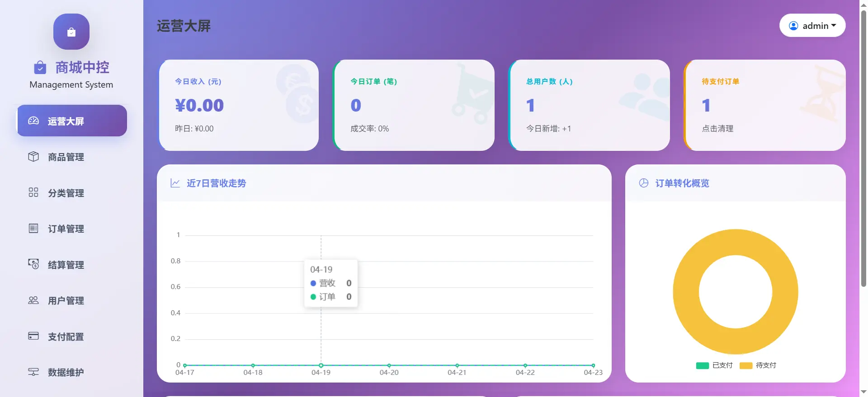The image size is (868, 397).
Task: Click the 点击清理 link
Action: (x=717, y=129)
